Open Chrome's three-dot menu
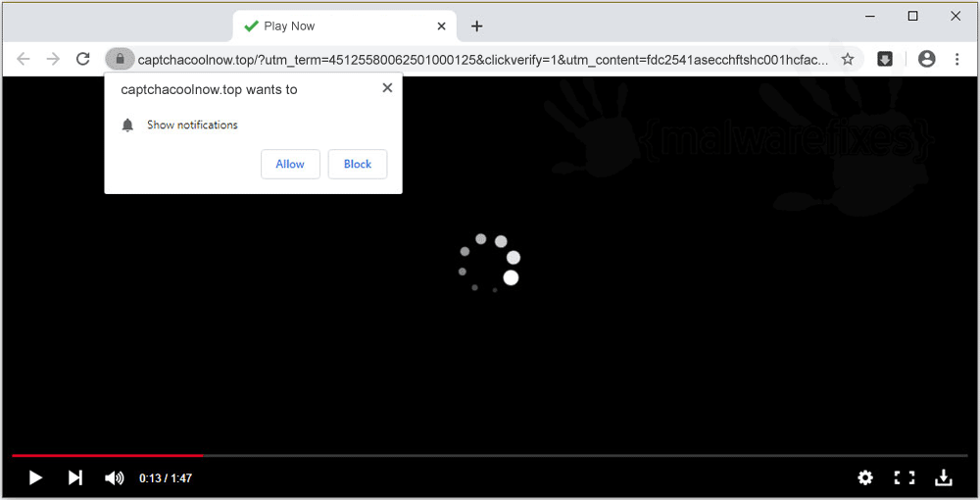Screen dimensions: 980x500 coord(956,59)
